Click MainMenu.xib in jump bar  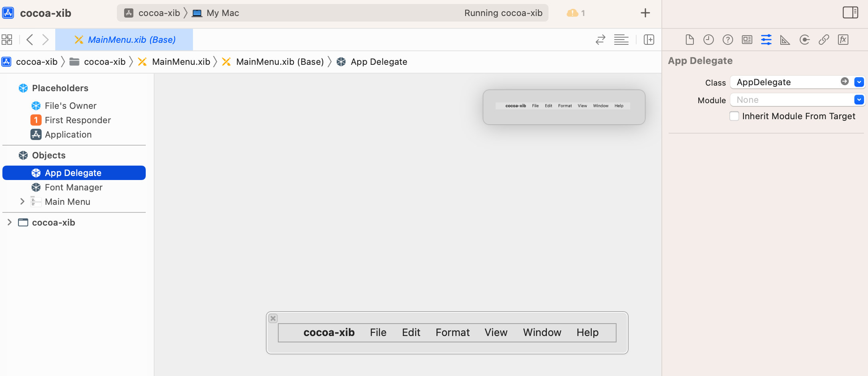coord(174,62)
